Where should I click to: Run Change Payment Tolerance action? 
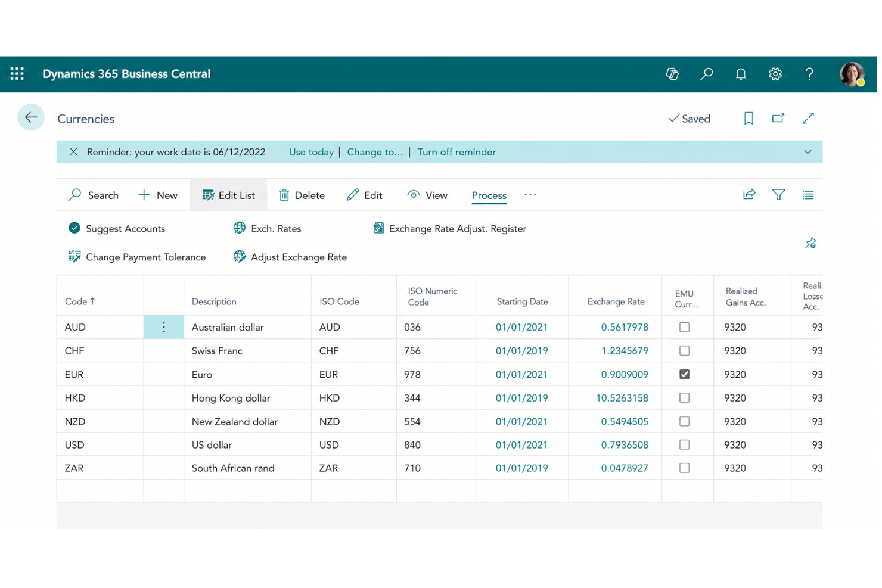pos(138,257)
